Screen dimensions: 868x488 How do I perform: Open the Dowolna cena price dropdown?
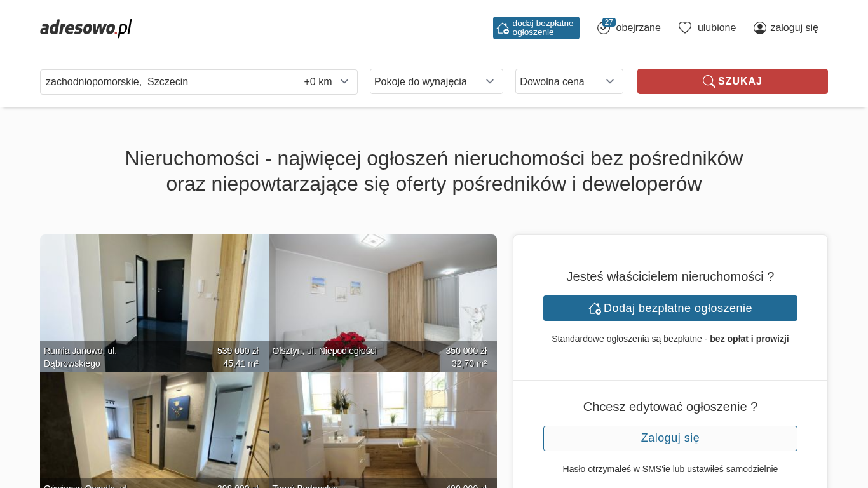[569, 81]
